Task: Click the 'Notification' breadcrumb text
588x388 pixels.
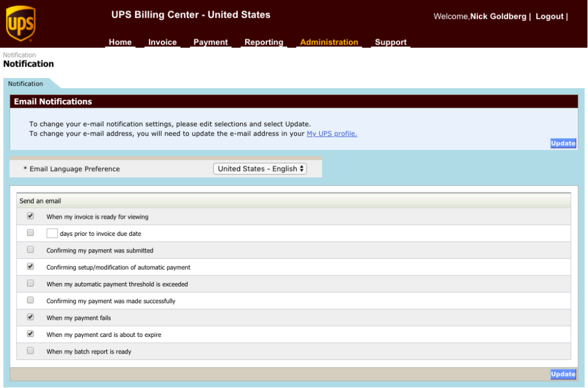Action: pyautogui.click(x=20, y=55)
